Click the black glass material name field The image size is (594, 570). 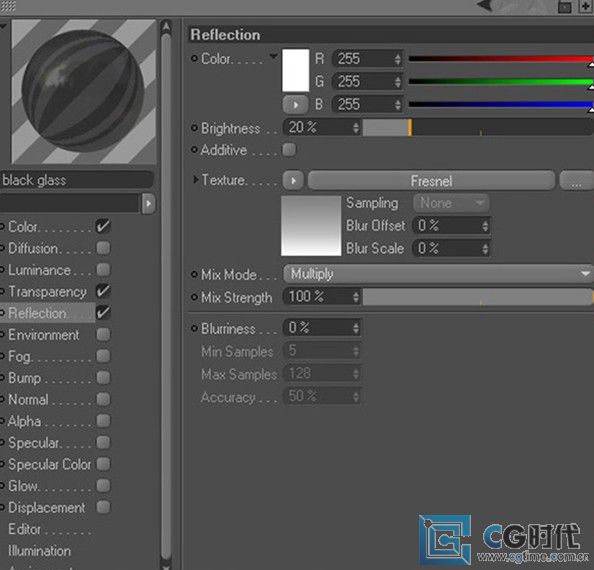coord(77,180)
